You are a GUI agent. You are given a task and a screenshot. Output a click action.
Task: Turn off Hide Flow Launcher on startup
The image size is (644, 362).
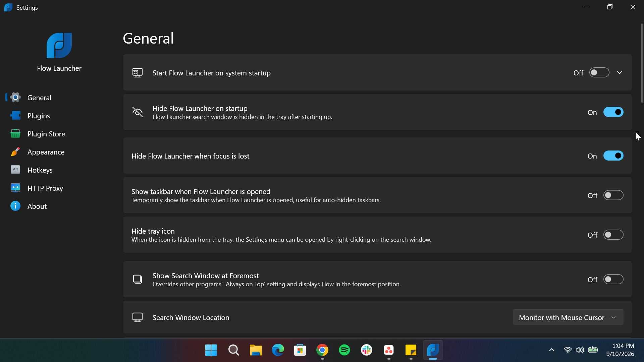click(x=613, y=112)
